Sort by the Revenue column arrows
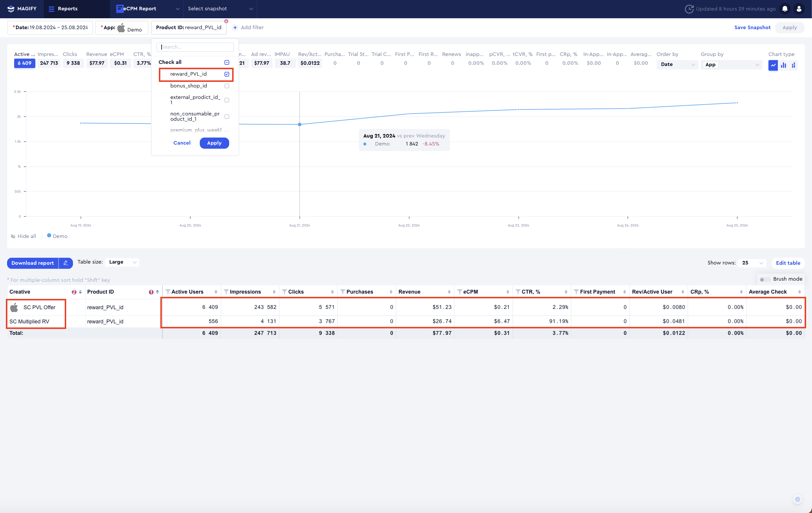The image size is (812, 513). (449, 292)
